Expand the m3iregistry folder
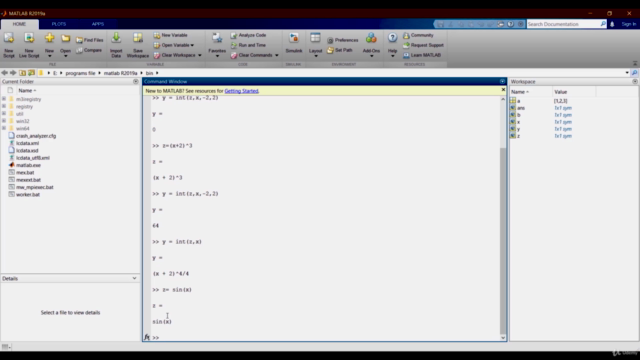This screenshot has height=360, width=640. [x=4, y=99]
